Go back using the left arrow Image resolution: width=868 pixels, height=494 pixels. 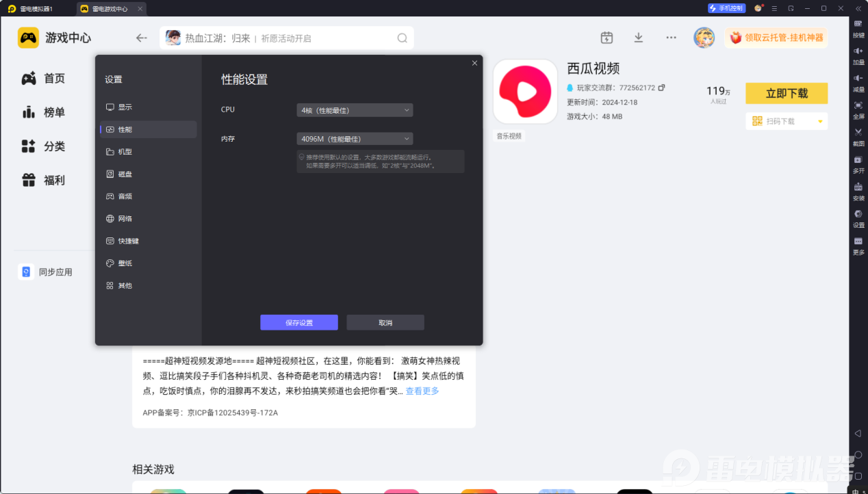coord(142,38)
